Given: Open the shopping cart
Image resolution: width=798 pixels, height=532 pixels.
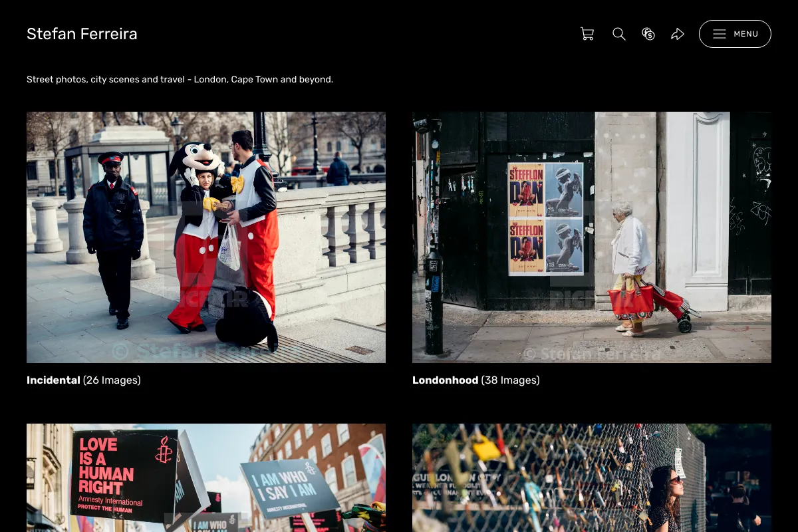Looking at the screenshot, I should point(587,34).
